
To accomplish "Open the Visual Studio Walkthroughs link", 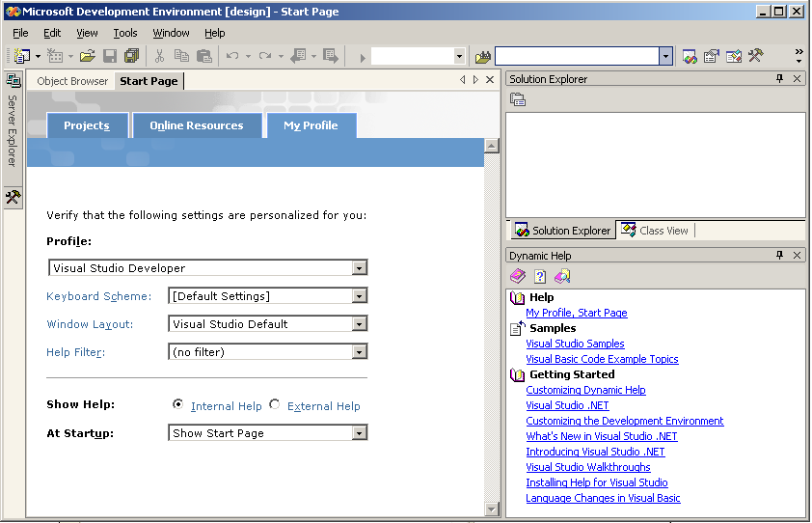I will 587,467.
